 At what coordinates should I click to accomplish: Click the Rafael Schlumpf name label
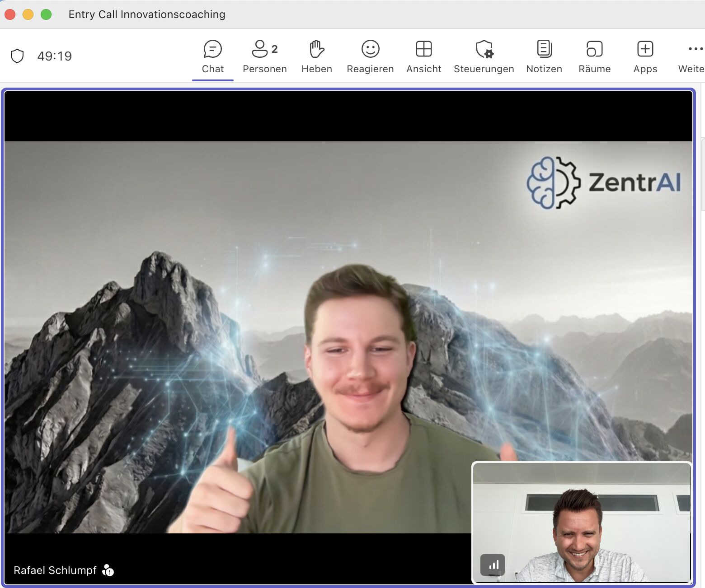coord(55,570)
